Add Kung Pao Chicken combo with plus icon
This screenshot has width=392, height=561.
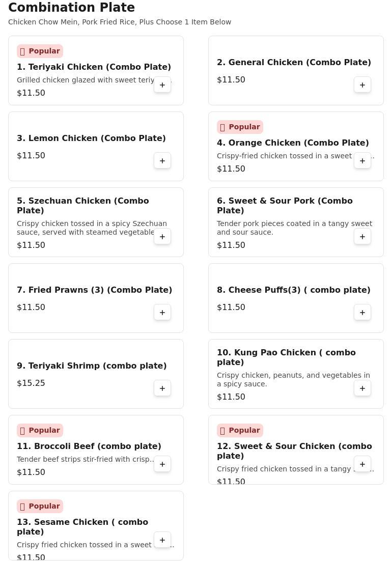point(362,388)
